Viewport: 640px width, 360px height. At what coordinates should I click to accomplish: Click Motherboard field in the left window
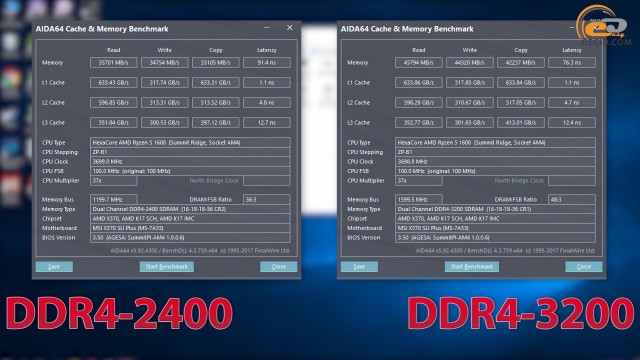tap(190, 228)
